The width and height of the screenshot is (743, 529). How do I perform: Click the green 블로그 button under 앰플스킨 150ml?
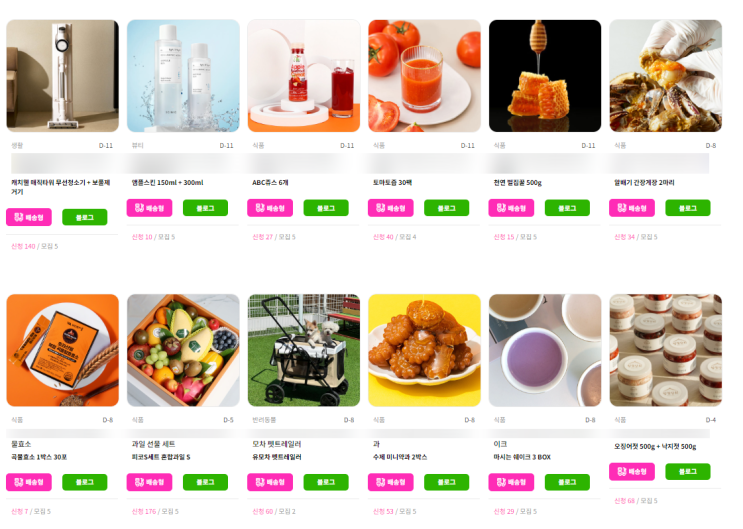(x=205, y=208)
